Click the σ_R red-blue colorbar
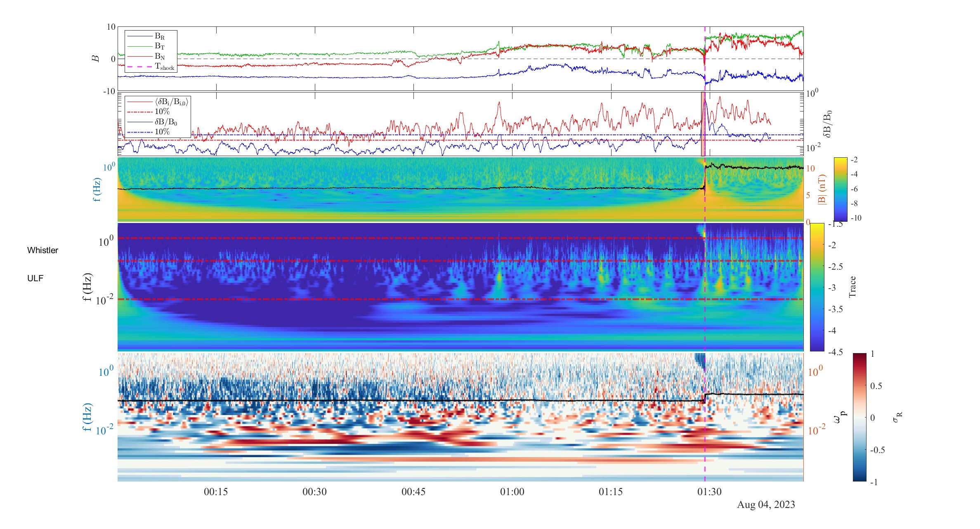This screenshot has width=980, height=529. (x=860, y=417)
